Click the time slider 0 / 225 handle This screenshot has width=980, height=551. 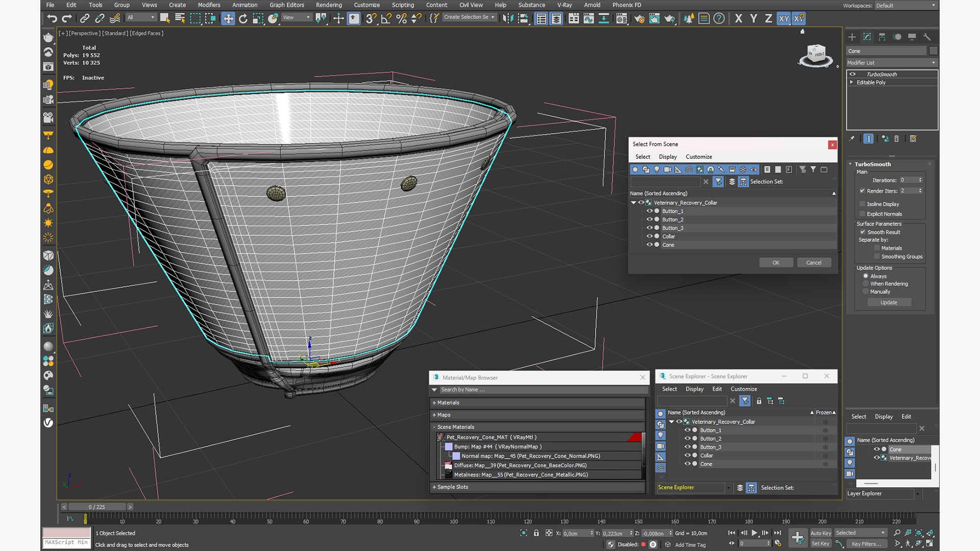tap(97, 507)
